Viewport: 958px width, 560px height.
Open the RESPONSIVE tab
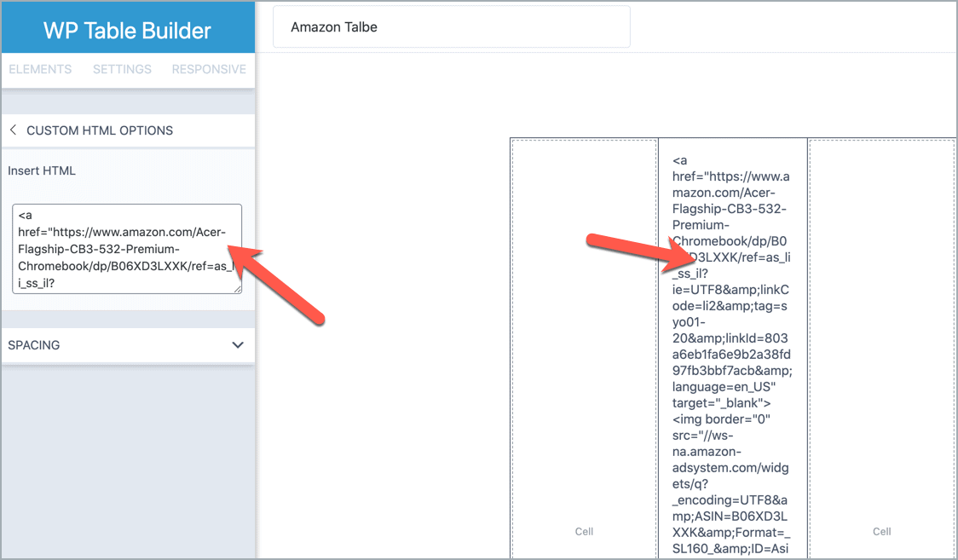point(209,69)
